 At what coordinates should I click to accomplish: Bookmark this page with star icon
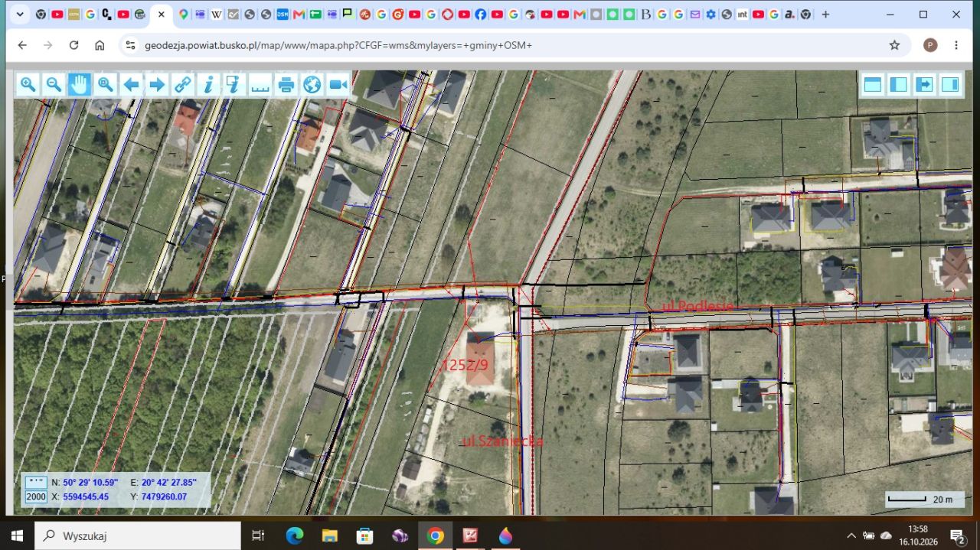click(x=894, y=45)
